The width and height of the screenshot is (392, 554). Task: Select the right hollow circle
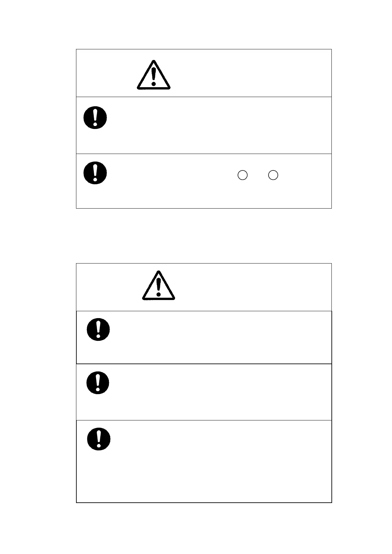point(273,175)
